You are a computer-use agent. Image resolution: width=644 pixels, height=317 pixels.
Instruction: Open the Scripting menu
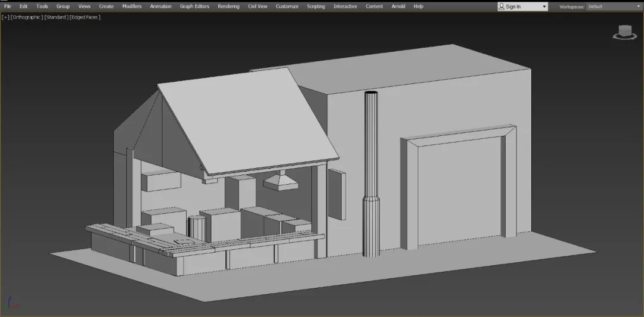tap(316, 7)
